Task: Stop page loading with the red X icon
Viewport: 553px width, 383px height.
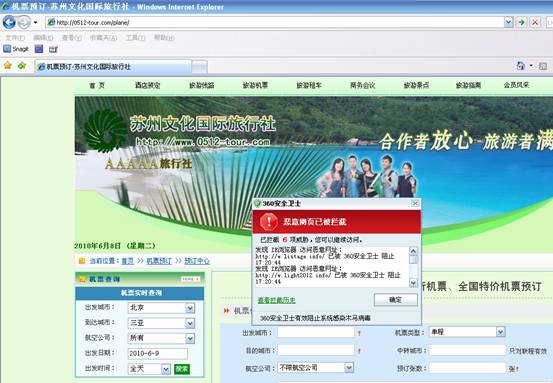Action: [535, 23]
